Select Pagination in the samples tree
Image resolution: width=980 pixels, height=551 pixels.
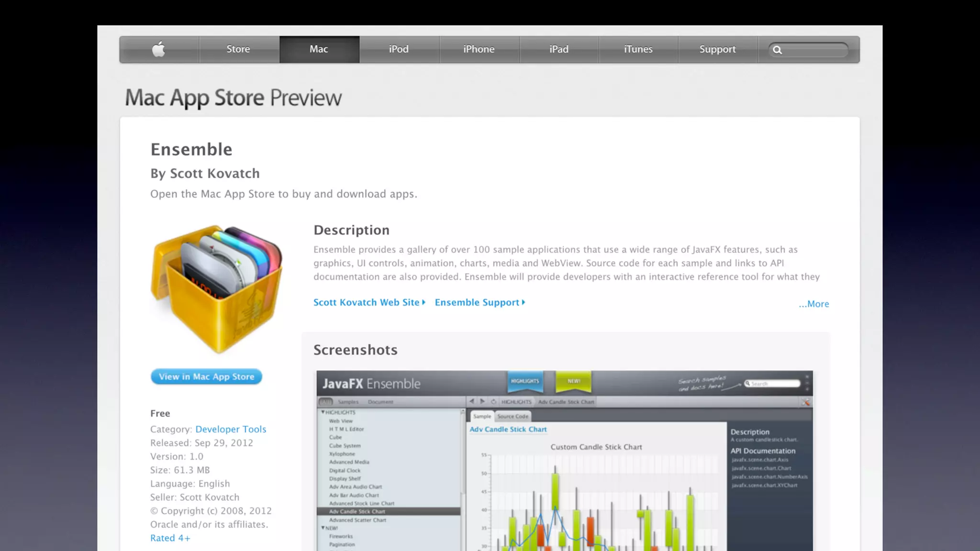(342, 544)
